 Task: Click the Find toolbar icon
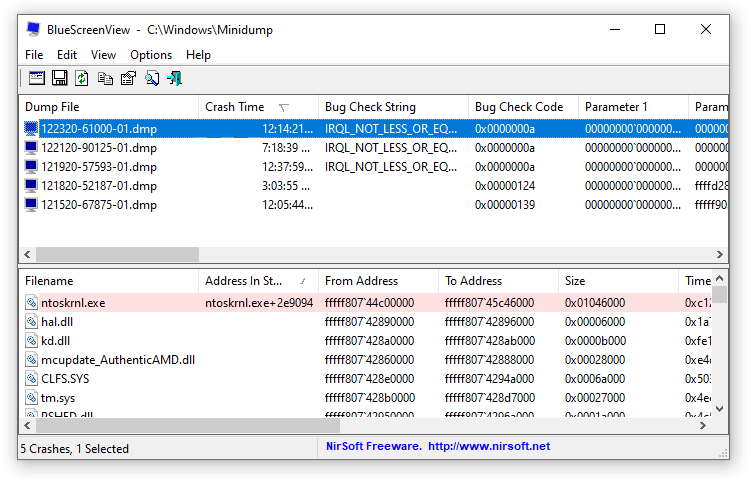point(152,78)
